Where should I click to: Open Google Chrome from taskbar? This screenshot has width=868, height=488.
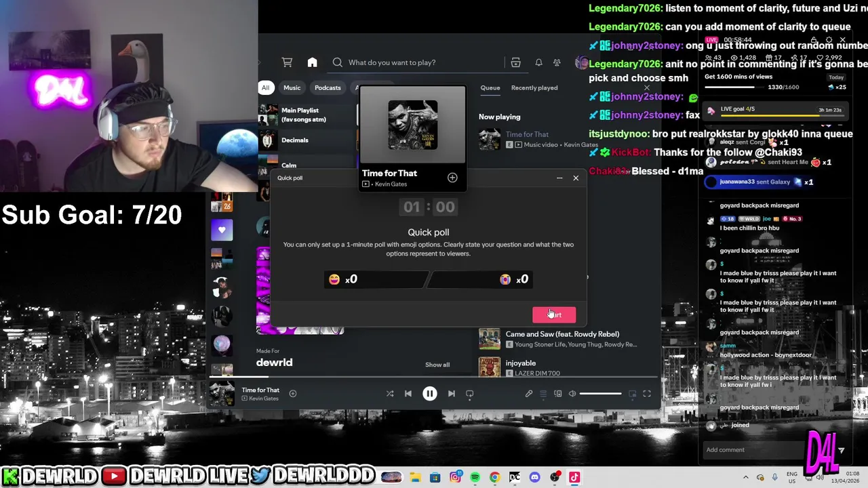click(x=494, y=477)
